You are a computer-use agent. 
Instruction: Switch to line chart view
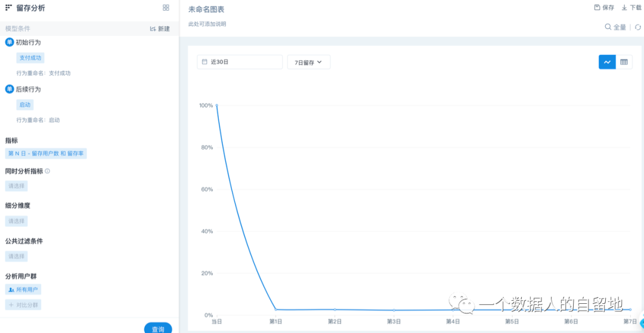click(607, 62)
